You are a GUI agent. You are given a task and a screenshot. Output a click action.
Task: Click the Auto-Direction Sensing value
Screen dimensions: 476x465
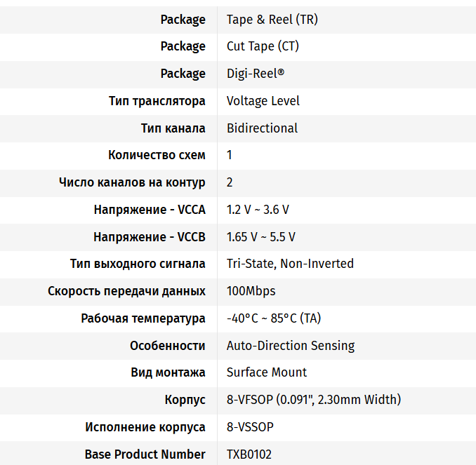(x=291, y=346)
